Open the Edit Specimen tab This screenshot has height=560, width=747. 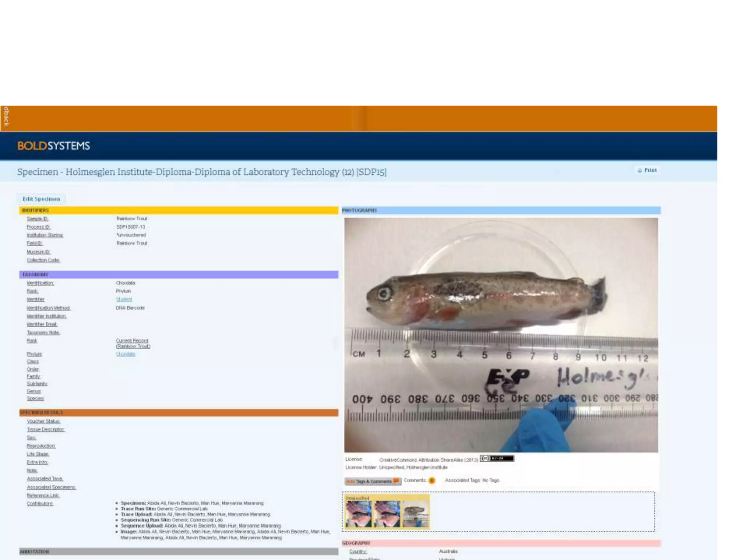(41, 199)
